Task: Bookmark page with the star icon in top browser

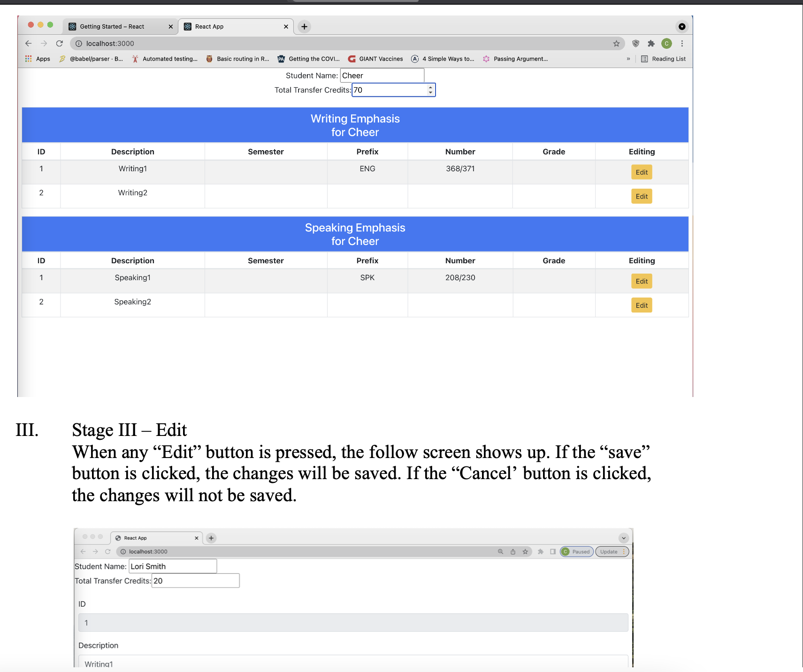Action: [x=616, y=44]
